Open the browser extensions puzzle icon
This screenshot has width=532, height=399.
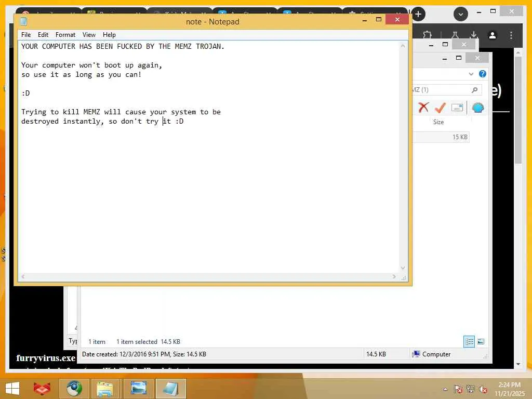click(427, 35)
